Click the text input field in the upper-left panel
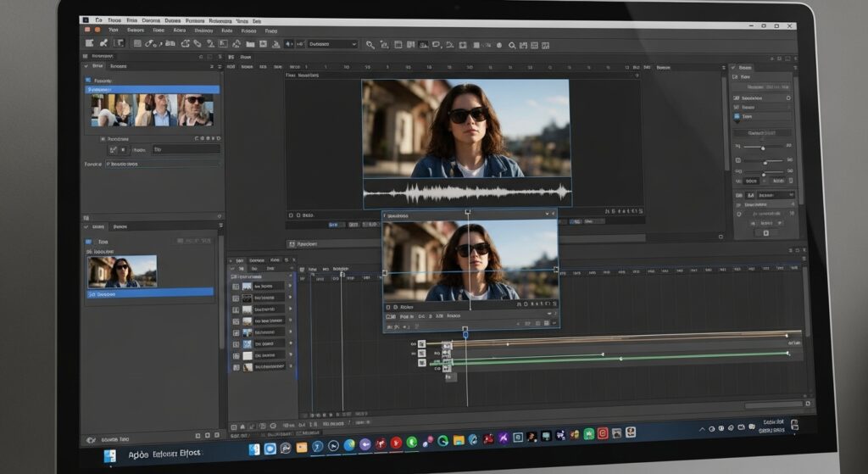The image size is (868, 474). click(186, 149)
